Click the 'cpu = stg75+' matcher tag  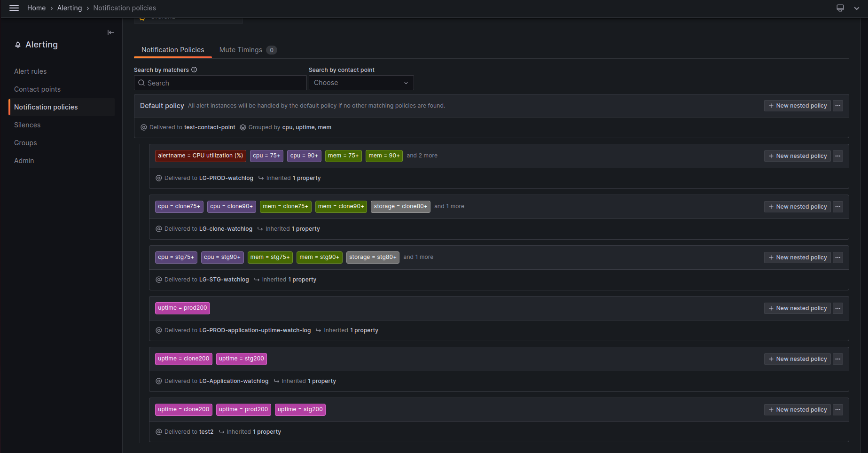point(176,257)
